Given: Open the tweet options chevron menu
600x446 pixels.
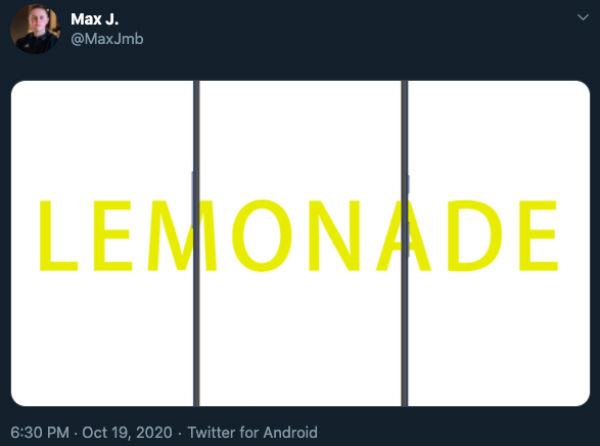Looking at the screenshot, I should coord(582,18).
